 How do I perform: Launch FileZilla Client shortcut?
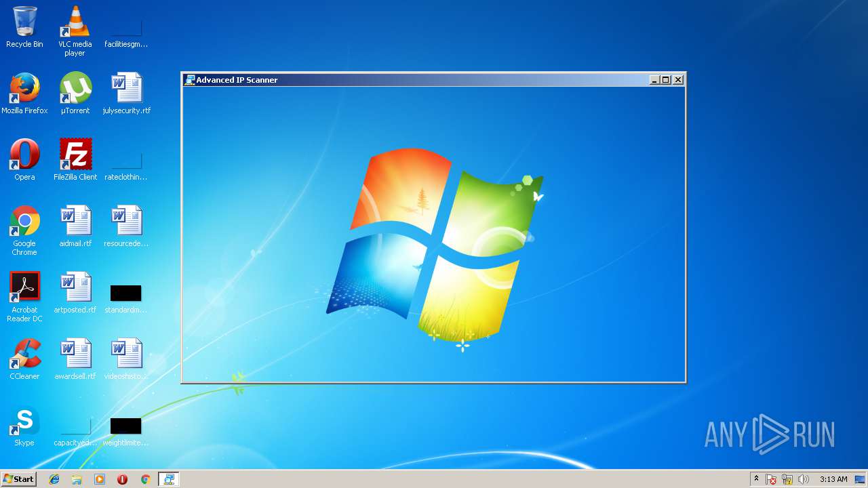point(75,160)
